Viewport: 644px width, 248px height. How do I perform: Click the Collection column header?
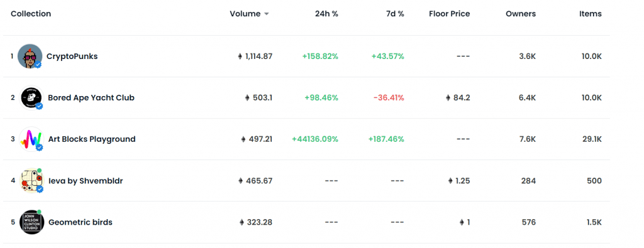tap(31, 14)
